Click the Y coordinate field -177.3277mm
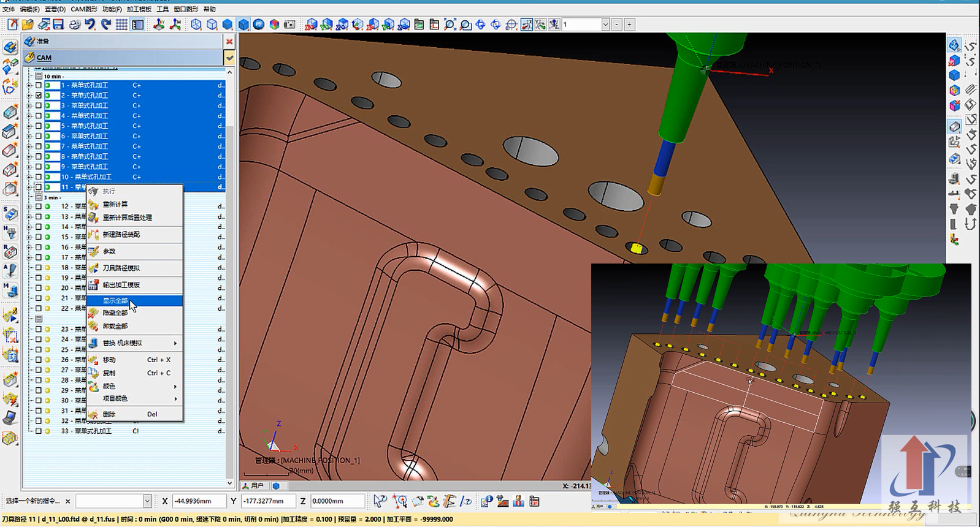This screenshot has height=527, width=980. [x=268, y=501]
